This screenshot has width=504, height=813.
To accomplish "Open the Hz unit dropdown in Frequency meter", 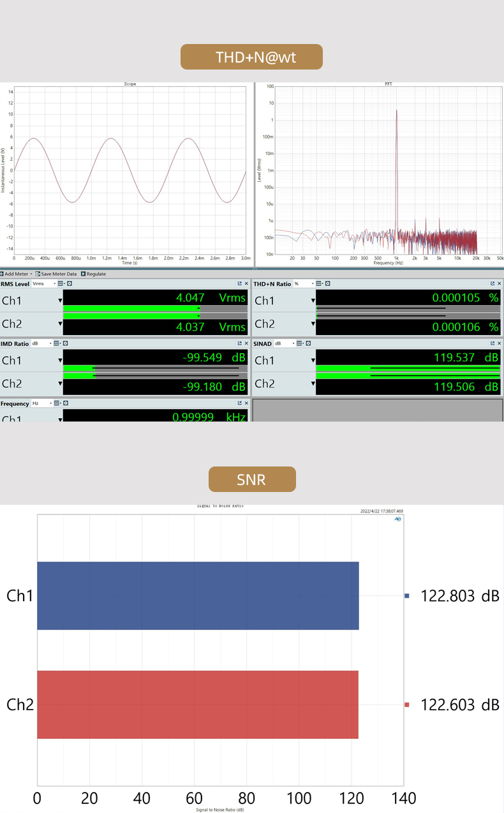I will pos(42,404).
